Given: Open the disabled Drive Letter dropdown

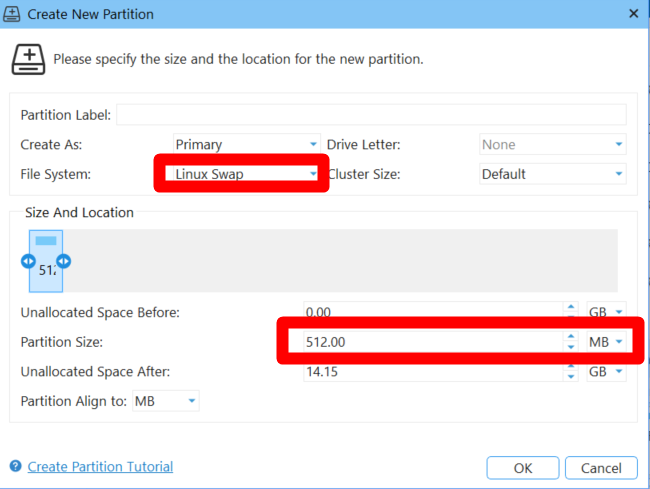Looking at the screenshot, I should pyautogui.click(x=553, y=144).
